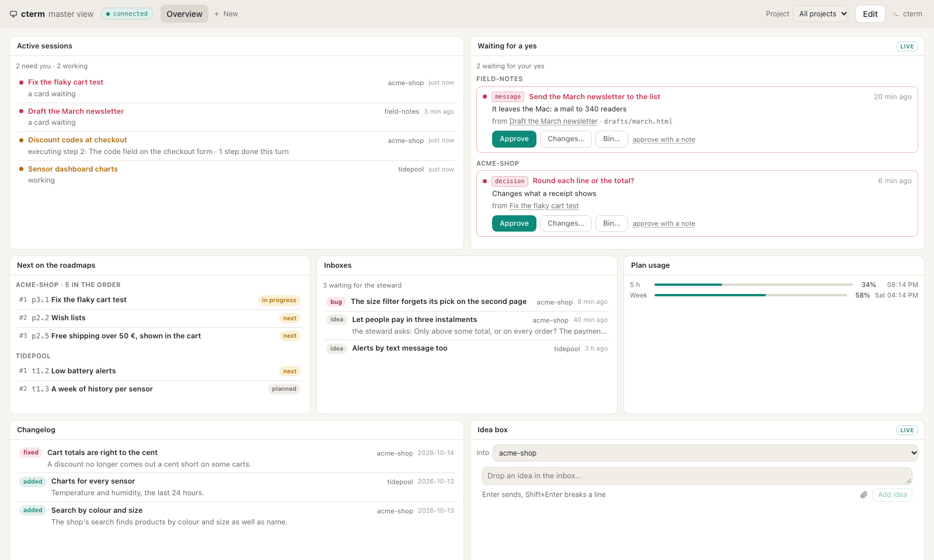The width and height of the screenshot is (934, 560).
Task: Click the LIVE badge in Waiting for a yes
Action: 907,47
